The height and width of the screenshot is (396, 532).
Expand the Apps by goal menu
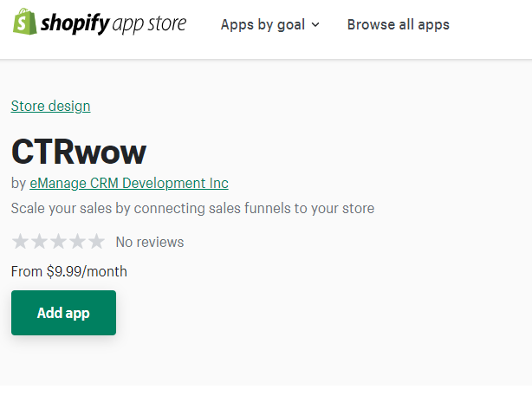(270, 25)
